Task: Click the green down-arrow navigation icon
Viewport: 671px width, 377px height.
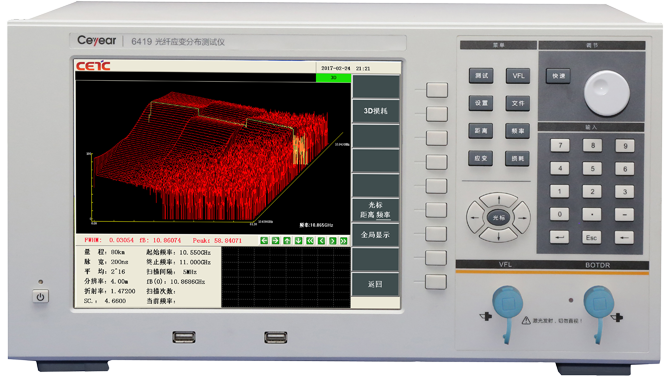Action: coord(298,241)
